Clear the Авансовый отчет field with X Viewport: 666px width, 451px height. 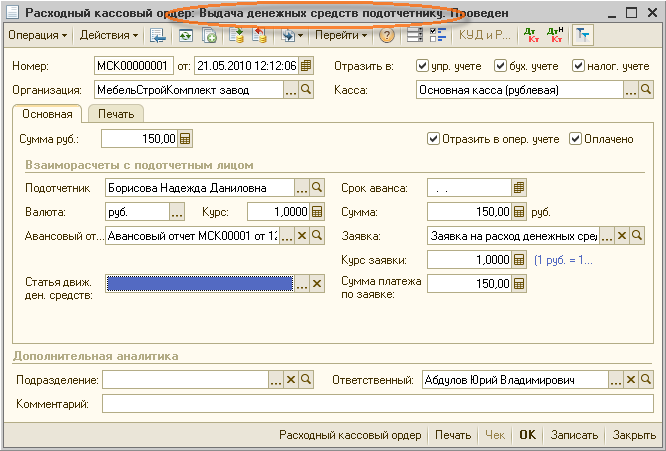tap(302, 236)
